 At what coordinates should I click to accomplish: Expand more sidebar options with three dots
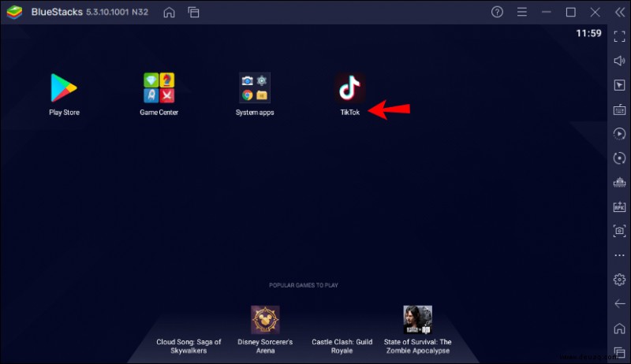(x=619, y=255)
